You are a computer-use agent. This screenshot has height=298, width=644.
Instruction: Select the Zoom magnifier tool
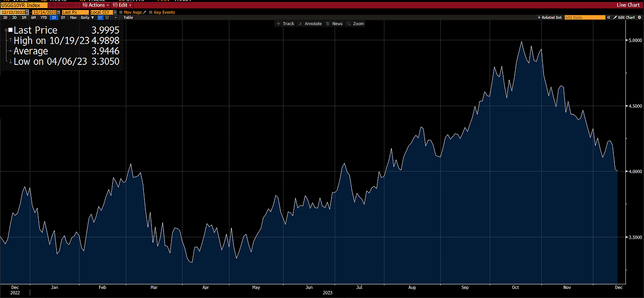click(x=355, y=23)
